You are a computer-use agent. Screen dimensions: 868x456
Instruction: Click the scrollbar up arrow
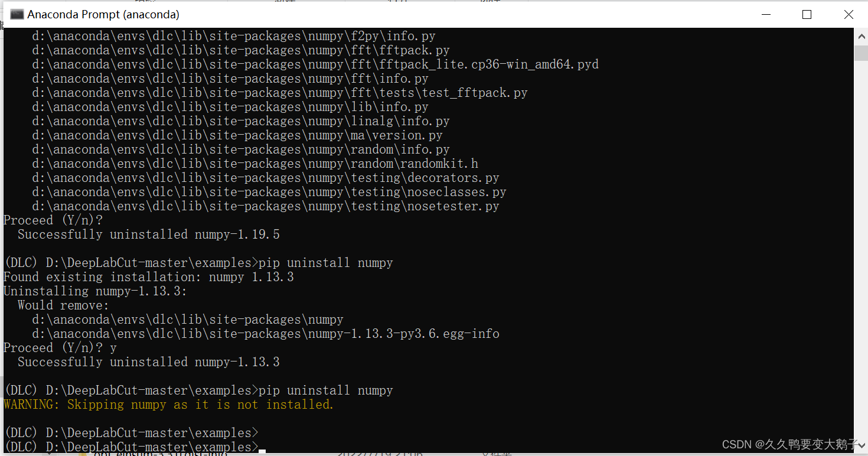click(x=861, y=36)
